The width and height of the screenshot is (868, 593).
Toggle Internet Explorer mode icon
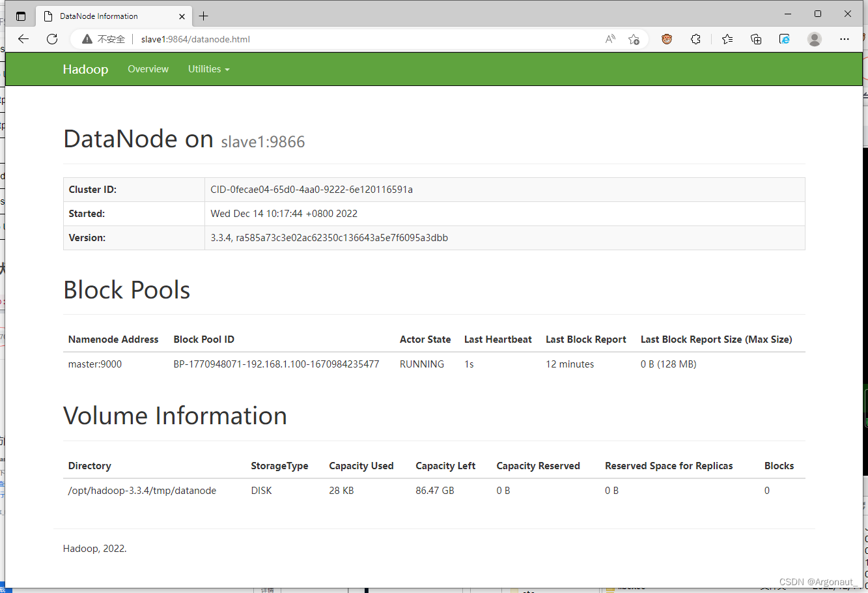point(785,39)
